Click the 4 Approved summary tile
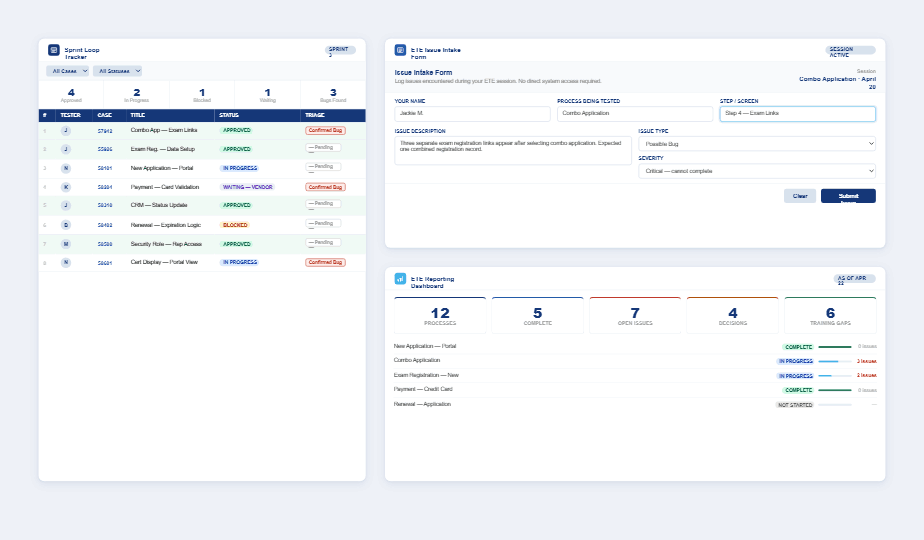The width and height of the screenshot is (924, 540). pyautogui.click(x=71, y=95)
